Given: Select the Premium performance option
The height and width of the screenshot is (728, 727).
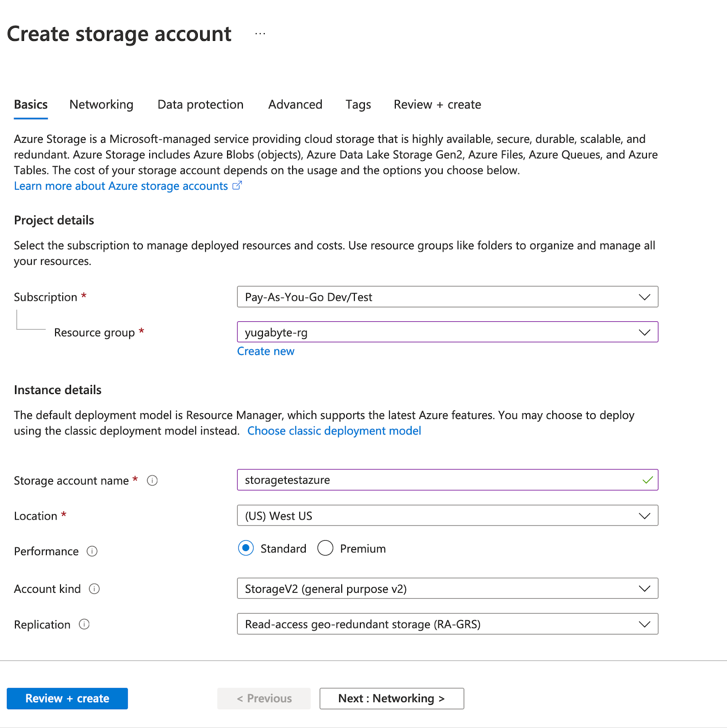Looking at the screenshot, I should click(x=325, y=548).
